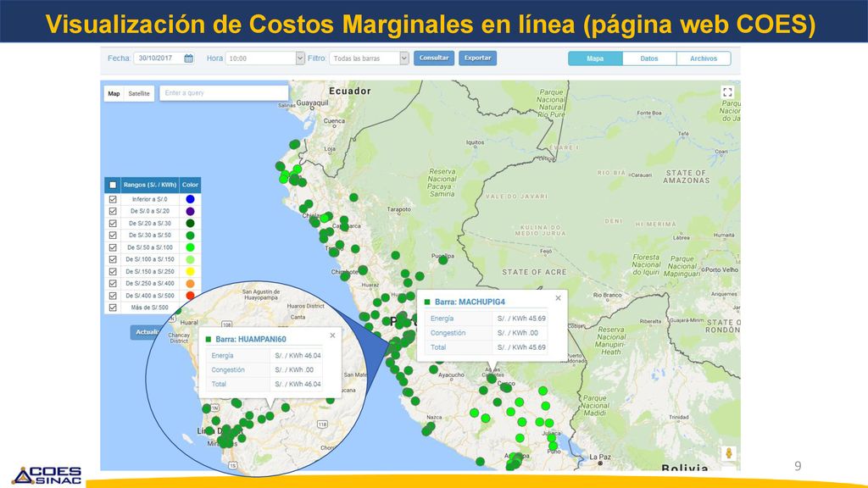
Task: Select the Map view type
Action: pos(114,93)
